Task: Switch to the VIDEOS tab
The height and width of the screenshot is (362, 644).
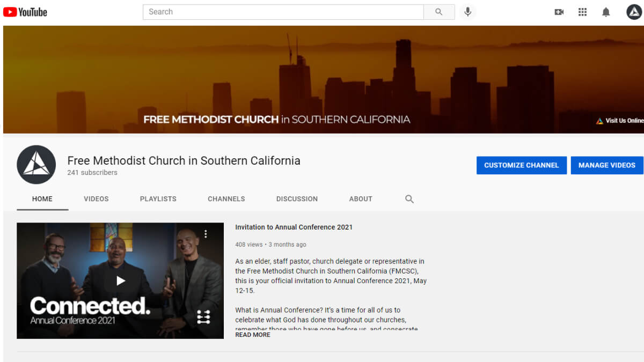Action: coord(96,199)
